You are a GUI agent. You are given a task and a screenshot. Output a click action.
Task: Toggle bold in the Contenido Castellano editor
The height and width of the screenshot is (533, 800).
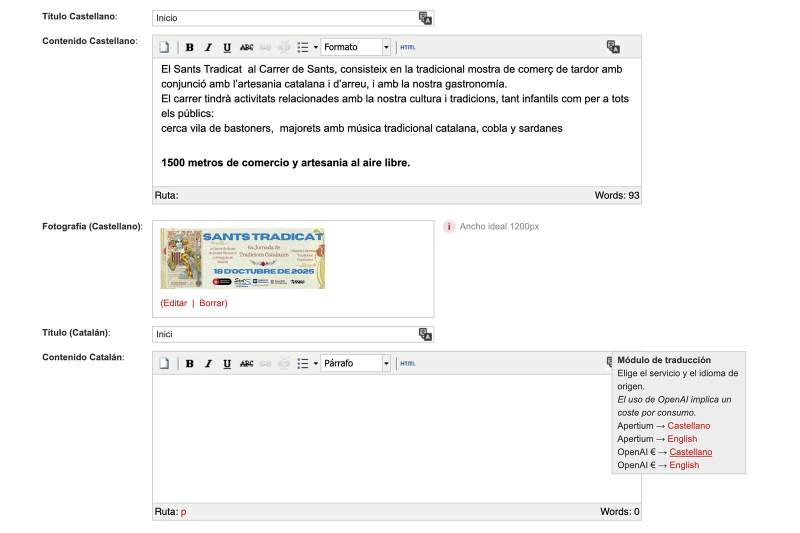pyautogui.click(x=190, y=47)
